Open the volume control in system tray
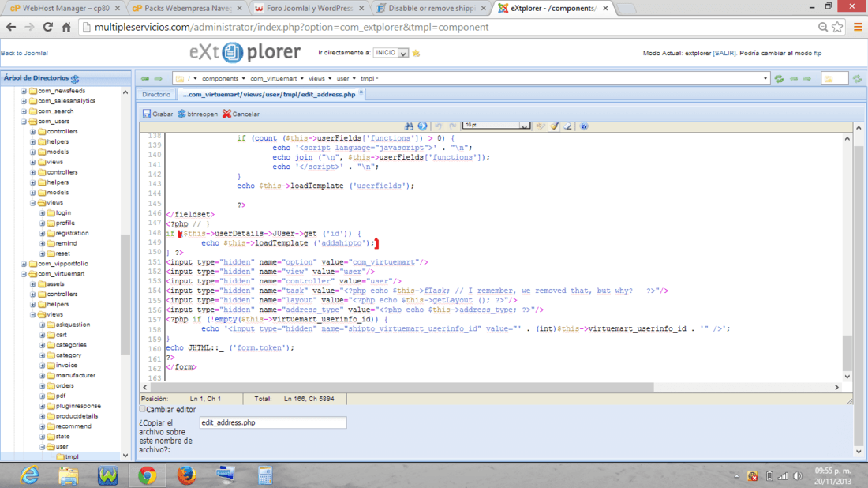Image resolution: width=868 pixels, height=488 pixels. pyautogui.click(x=798, y=476)
